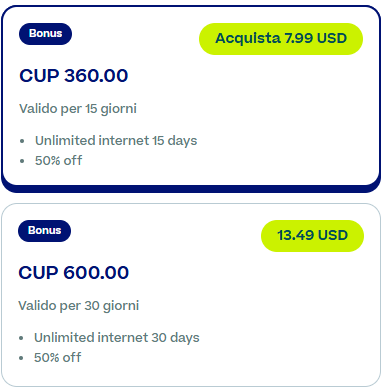Click '50% off' in the 30-day plan
The image size is (382, 390).
point(57,358)
